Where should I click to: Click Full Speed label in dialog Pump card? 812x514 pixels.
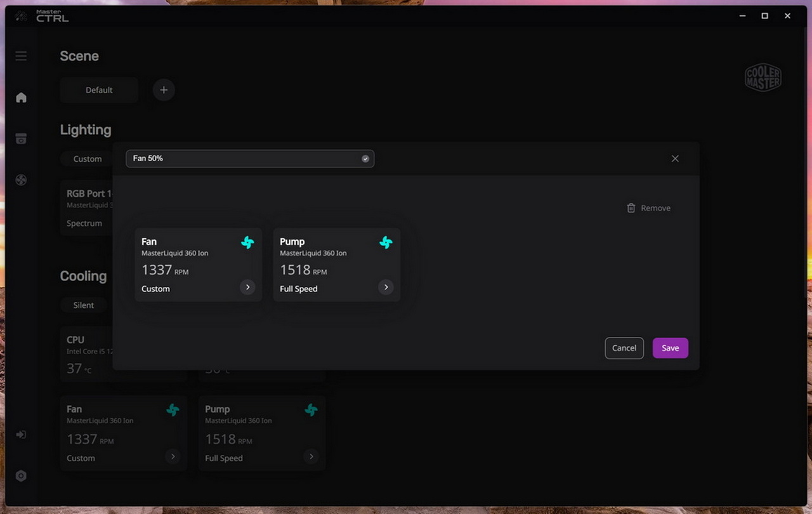(299, 289)
